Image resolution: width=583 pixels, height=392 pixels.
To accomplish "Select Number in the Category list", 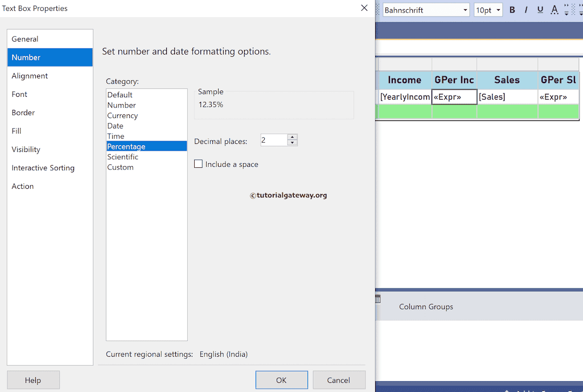I will [146, 105].
